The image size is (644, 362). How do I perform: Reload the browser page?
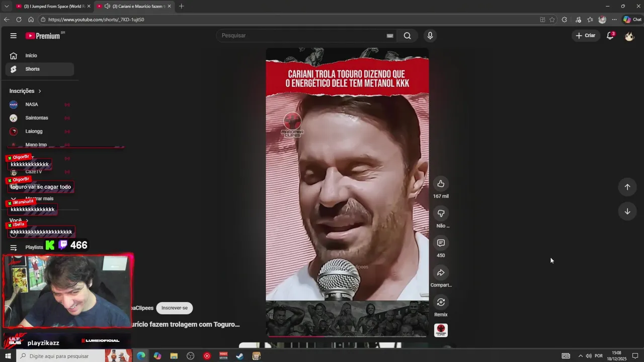[x=19, y=20]
